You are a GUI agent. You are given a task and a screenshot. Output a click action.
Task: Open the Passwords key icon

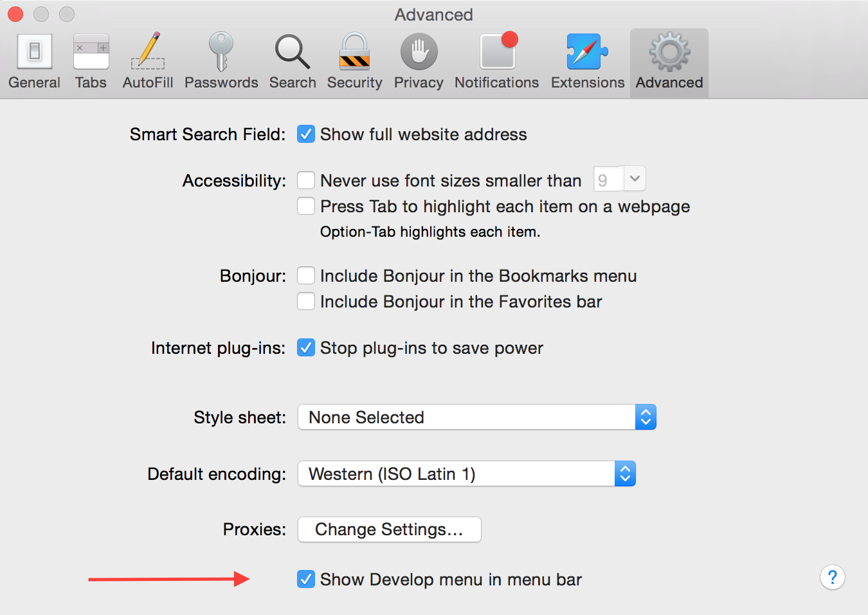pyautogui.click(x=221, y=51)
